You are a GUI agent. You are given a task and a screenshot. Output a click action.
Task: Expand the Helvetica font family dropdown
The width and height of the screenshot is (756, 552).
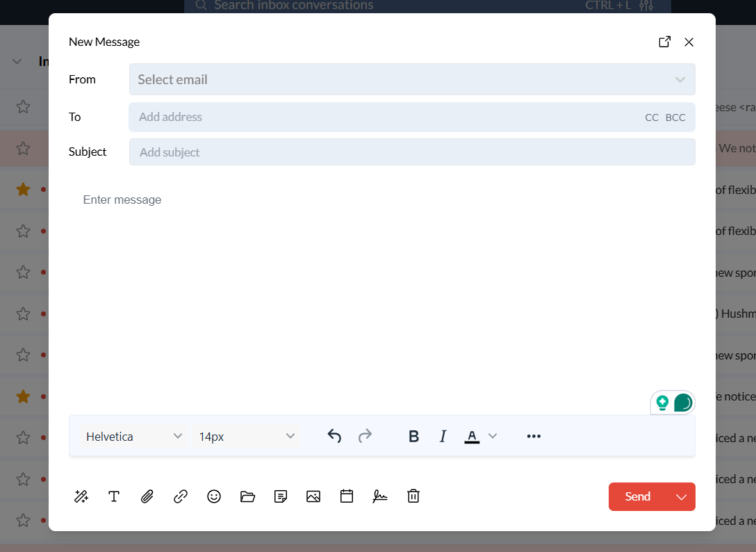pyautogui.click(x=133, y=437)
